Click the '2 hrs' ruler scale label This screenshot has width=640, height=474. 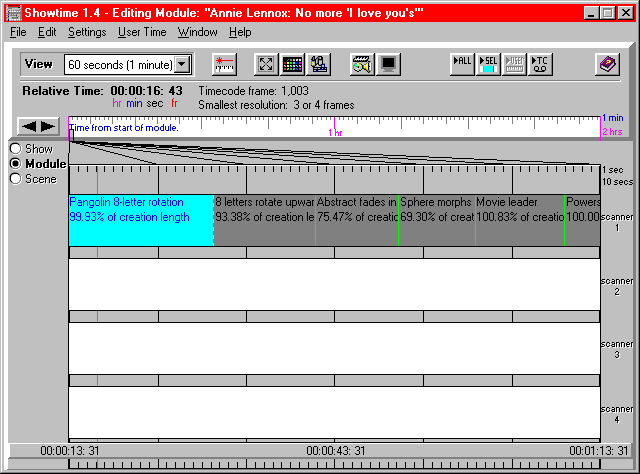tap(612, 132)
